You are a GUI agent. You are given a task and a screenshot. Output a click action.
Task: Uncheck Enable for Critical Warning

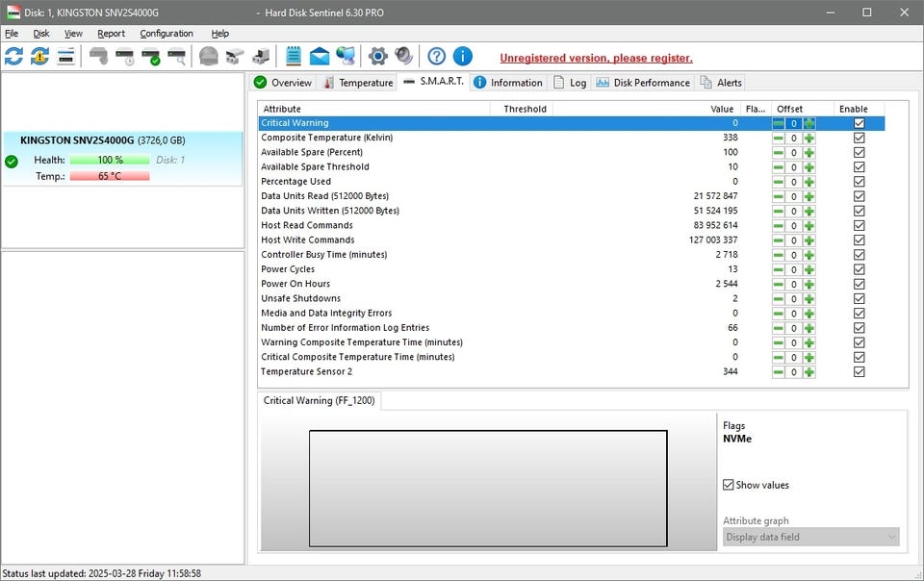[x=860, y=123]
